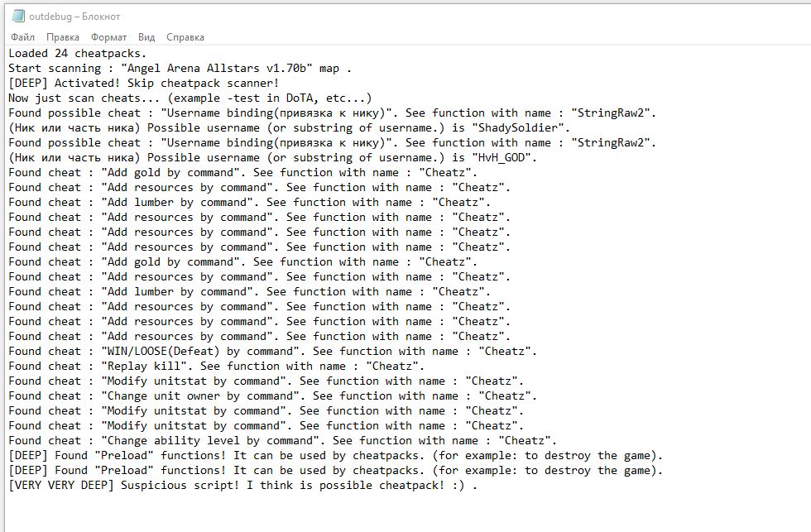
Task: Click the 'Now just scan cheats...' line
Action: point(190,98)
